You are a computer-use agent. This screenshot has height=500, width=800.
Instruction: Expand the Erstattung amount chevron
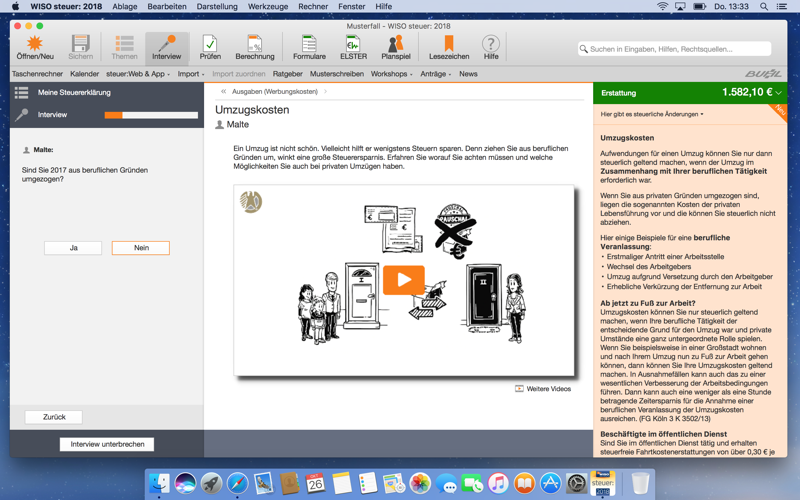779,93
